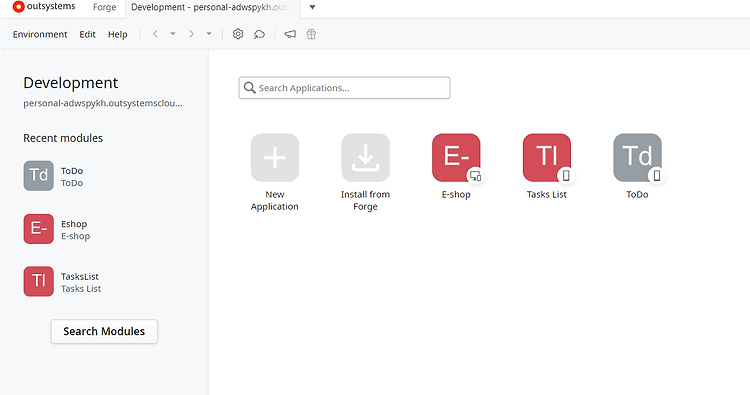Open the Edit menu
The width and height of the screenshot is (750, 395).
pos(88,34)
